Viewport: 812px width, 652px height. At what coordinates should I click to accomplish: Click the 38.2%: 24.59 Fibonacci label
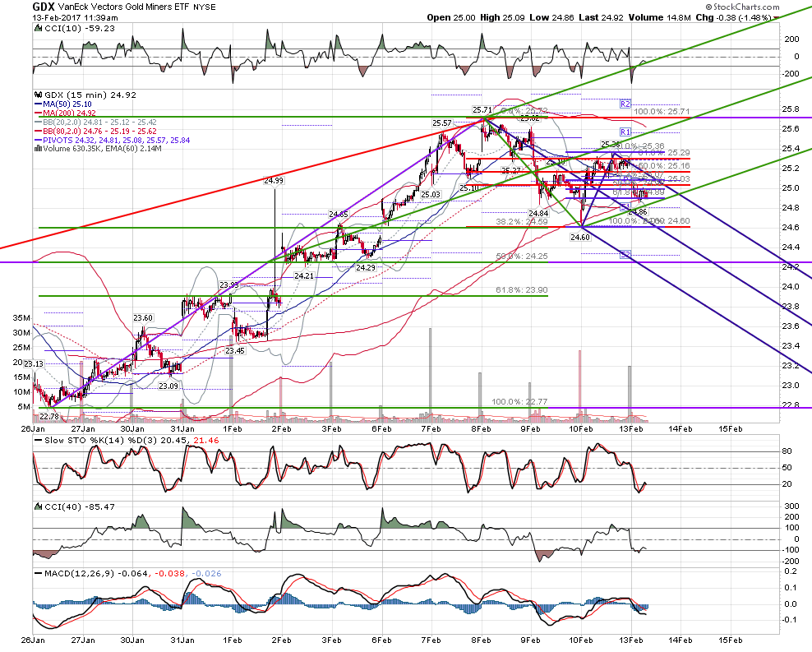point(522,222)
